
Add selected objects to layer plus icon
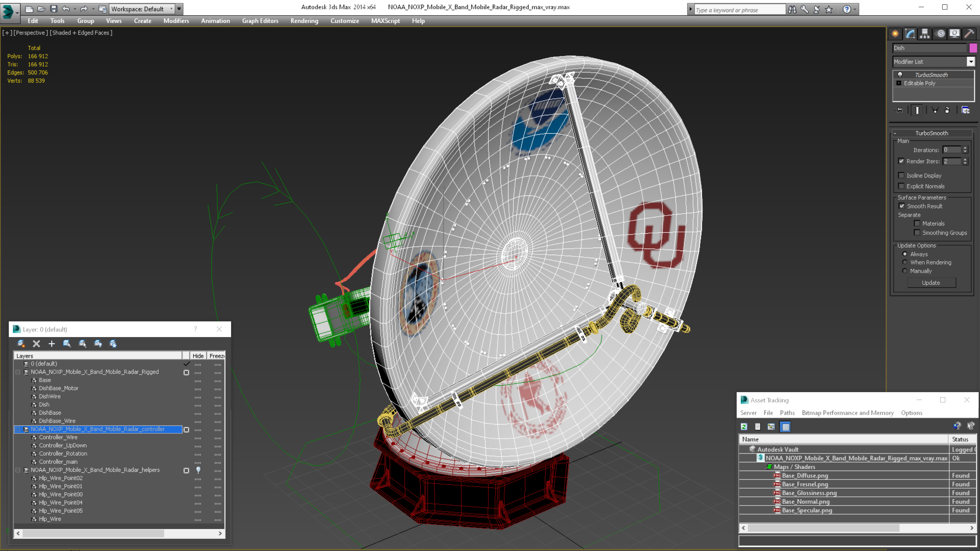52,344
